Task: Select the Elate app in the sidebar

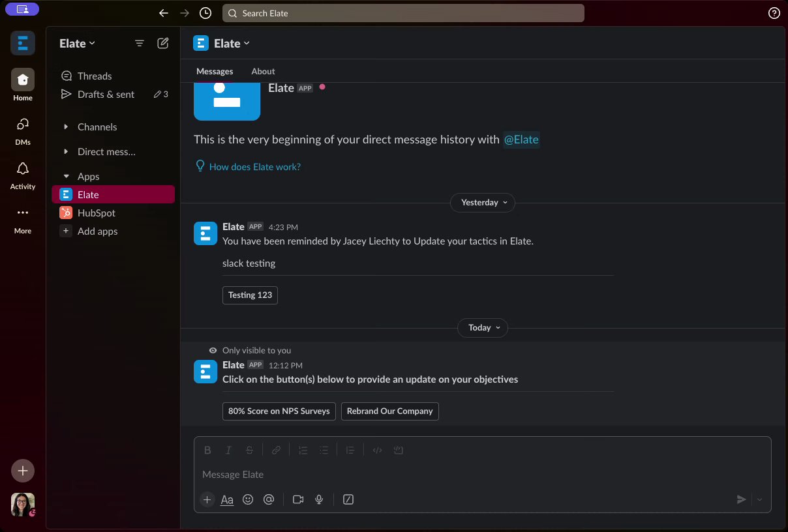Action: point(113,195)
